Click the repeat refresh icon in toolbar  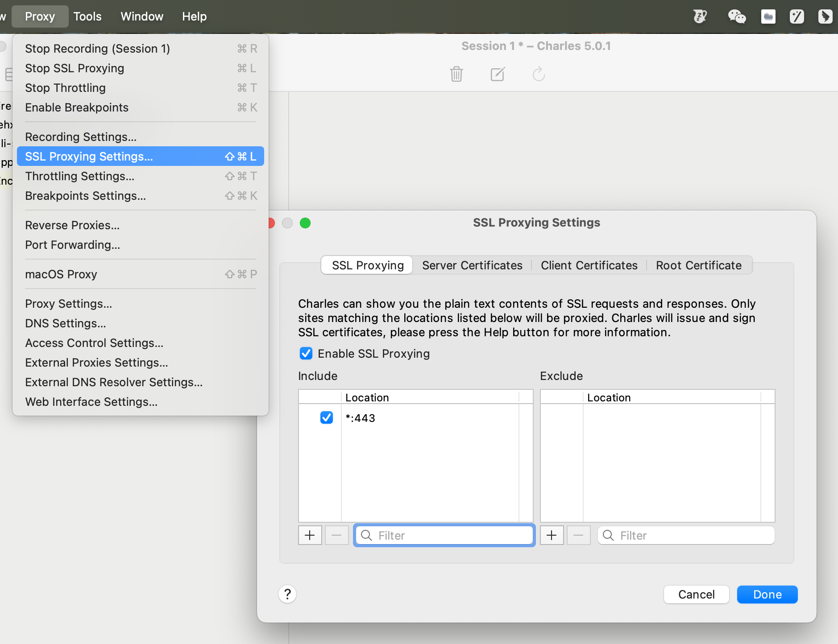[539, 74]
